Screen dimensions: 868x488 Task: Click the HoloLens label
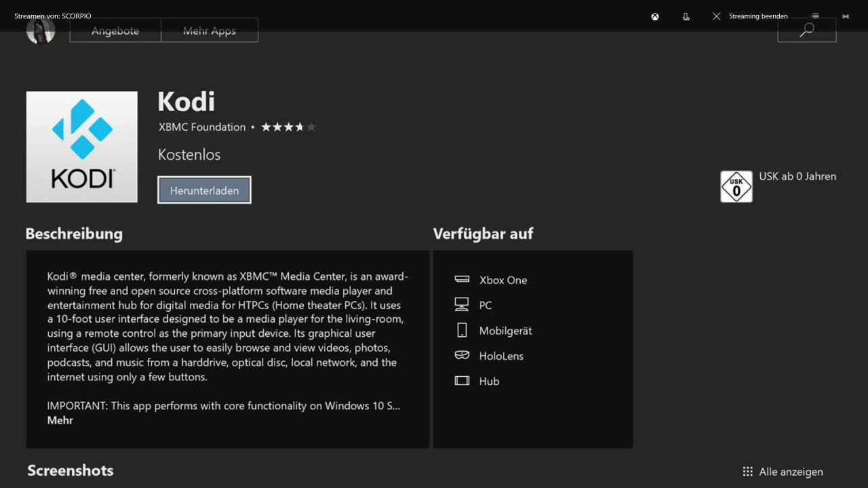(x=502, y=356)
